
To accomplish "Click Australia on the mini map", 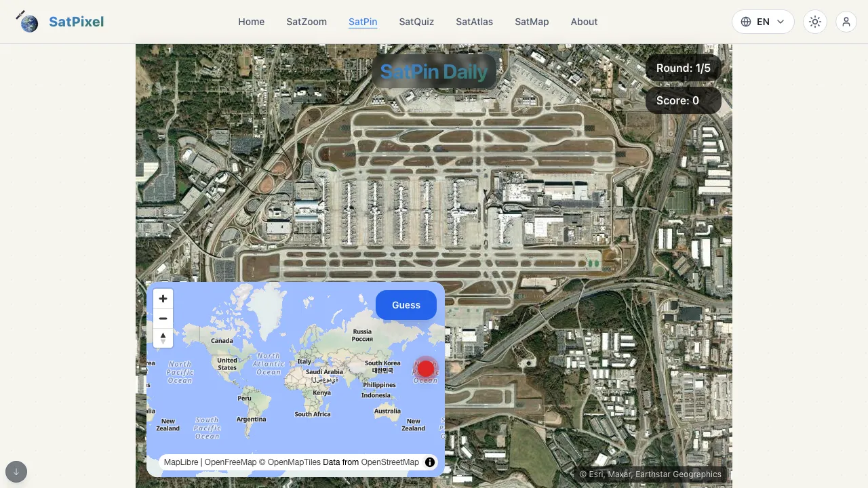I will click(x=387, y=411).
